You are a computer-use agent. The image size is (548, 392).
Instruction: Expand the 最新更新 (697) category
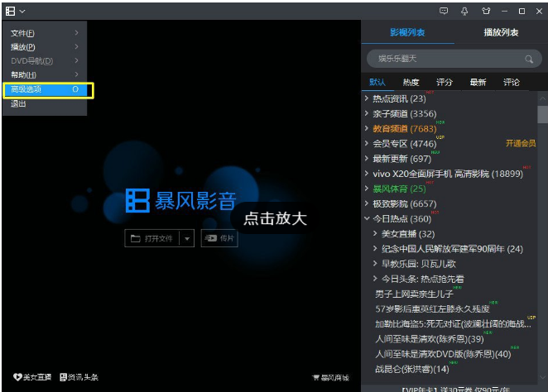pos(367,159)
